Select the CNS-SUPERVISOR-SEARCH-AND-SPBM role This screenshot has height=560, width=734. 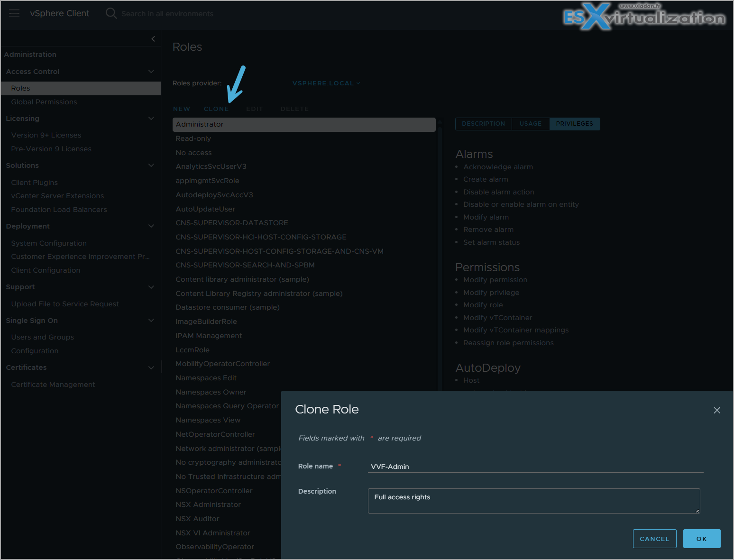coord(245,265)
